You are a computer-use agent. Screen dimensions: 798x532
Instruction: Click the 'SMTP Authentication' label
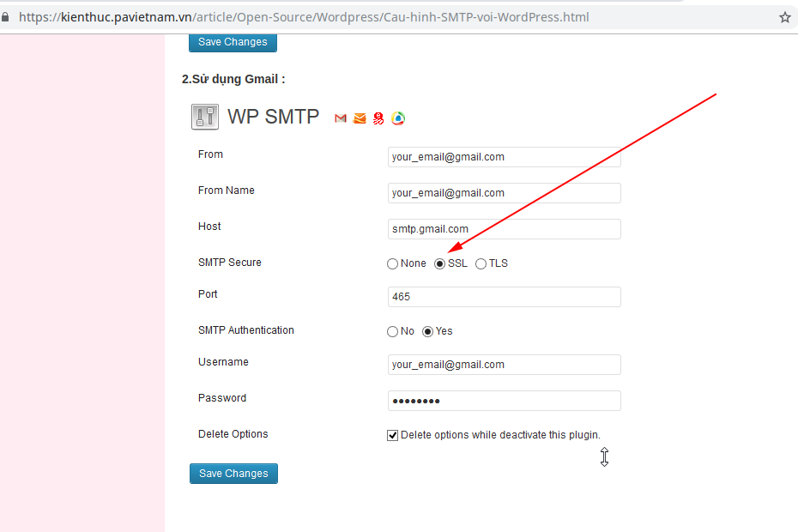245,329
